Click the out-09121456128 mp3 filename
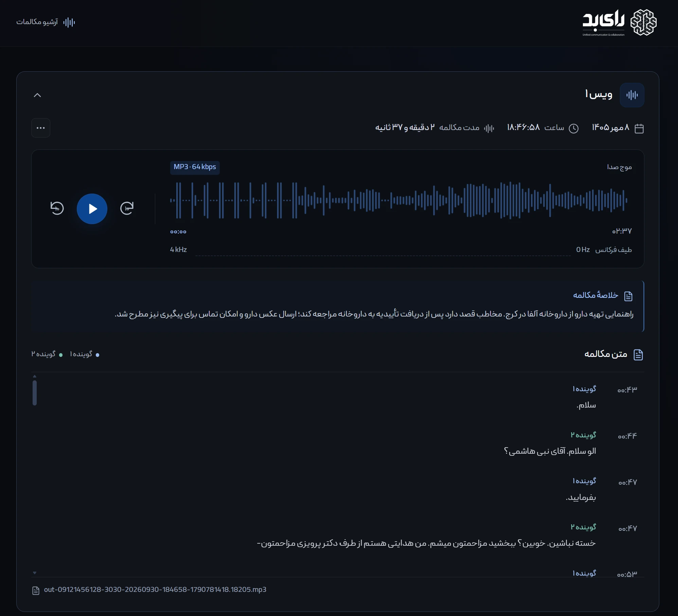The width and height of the screenshot is (678, 616). point(155,590)
